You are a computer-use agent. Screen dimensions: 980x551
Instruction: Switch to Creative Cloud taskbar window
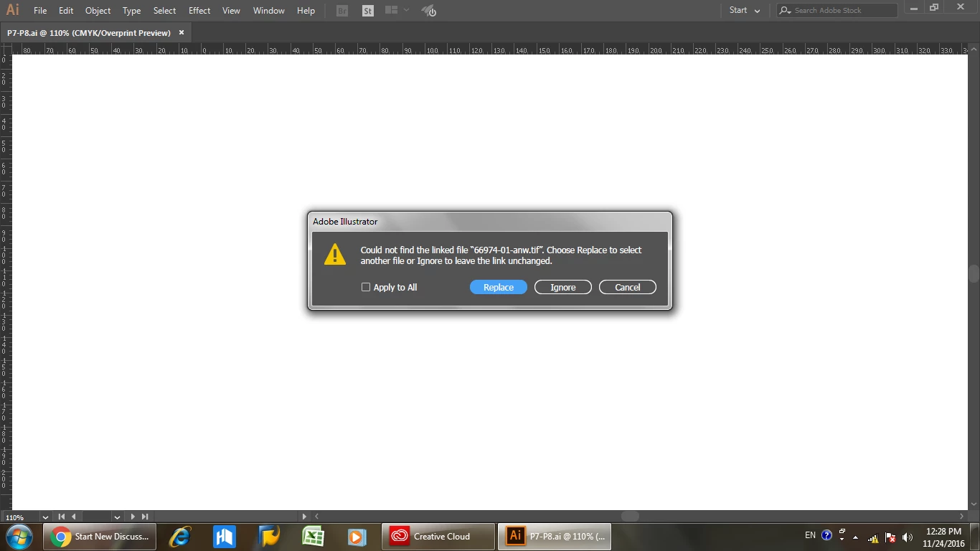pyautogui.click(x=438, y=537)
